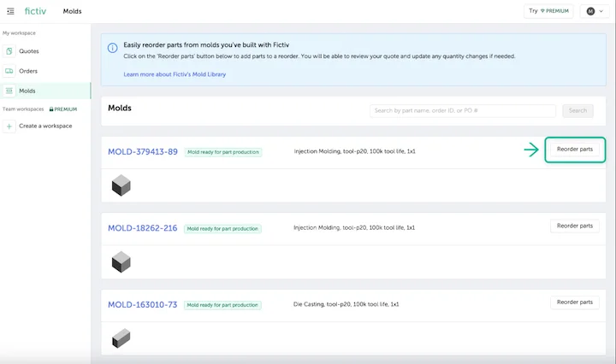Click the plus icon beside Create a workspace
This screenshot has height=364, width=616.
coord(9,126)
